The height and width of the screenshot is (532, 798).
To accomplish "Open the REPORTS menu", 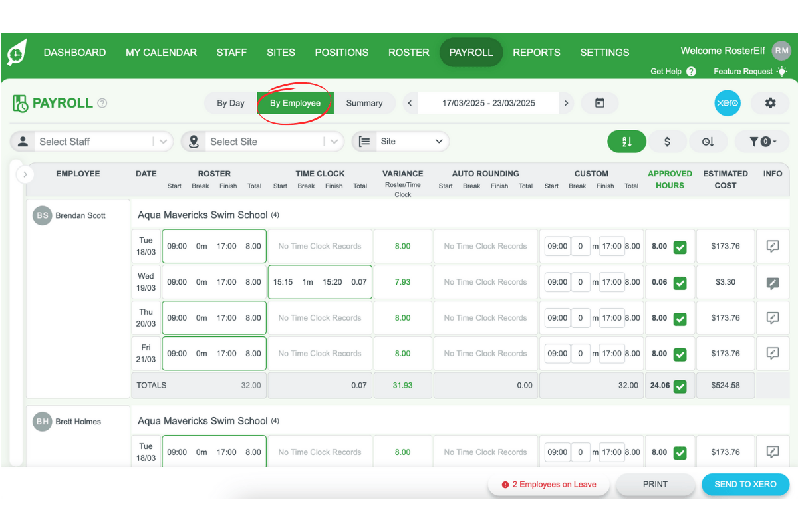I will 536,52.
